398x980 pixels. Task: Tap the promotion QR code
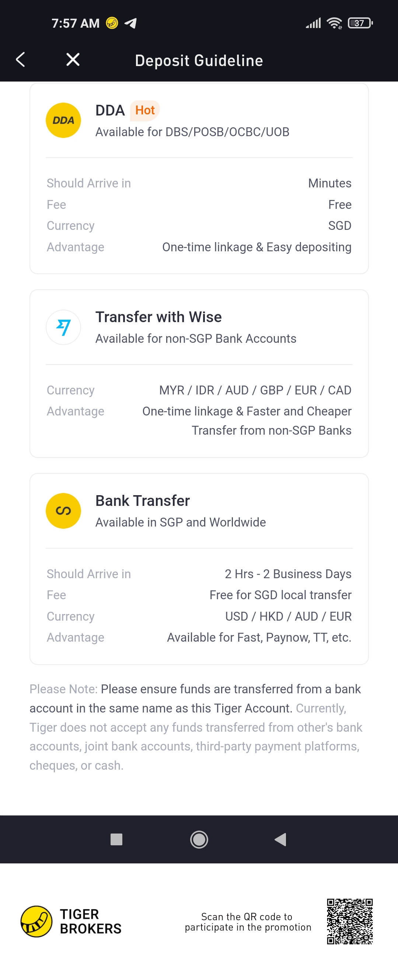tap(349, 921)
